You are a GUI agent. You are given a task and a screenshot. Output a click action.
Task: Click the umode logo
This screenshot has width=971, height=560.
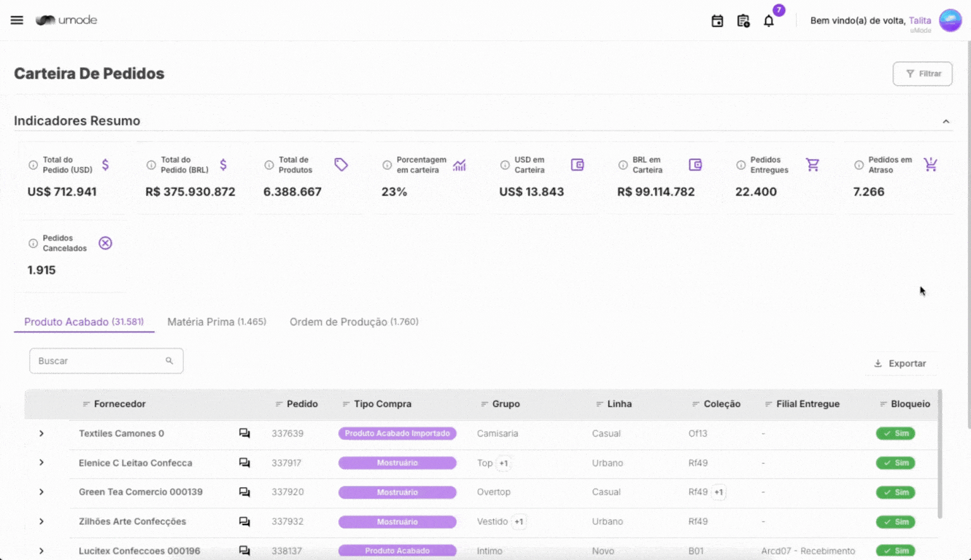pyautogui.click(x=66, y=20)
